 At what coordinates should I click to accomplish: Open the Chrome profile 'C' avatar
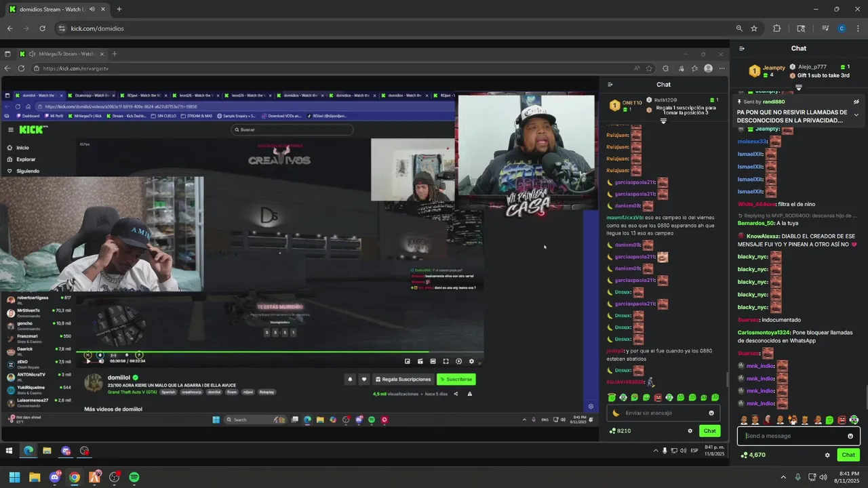click(x=842, y=28)
